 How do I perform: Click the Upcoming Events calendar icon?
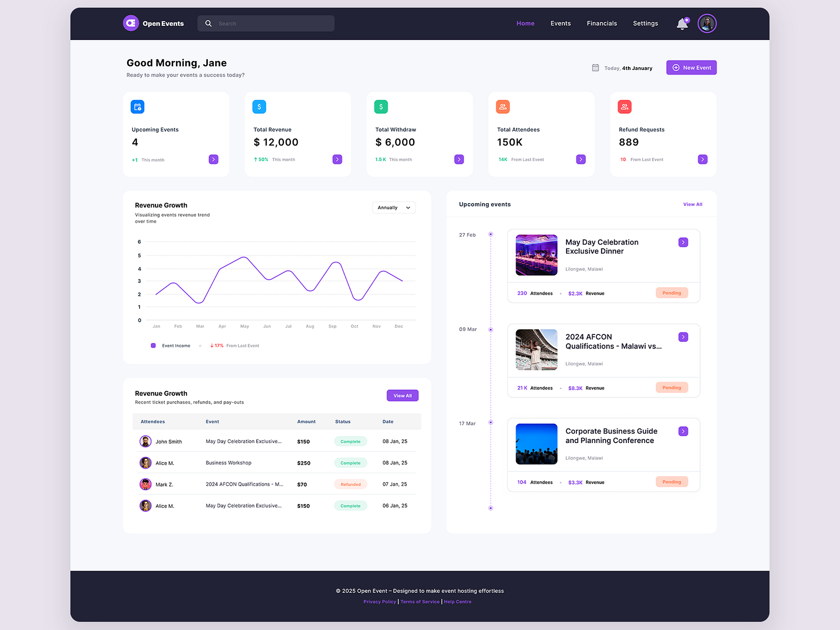pos(137,107)
